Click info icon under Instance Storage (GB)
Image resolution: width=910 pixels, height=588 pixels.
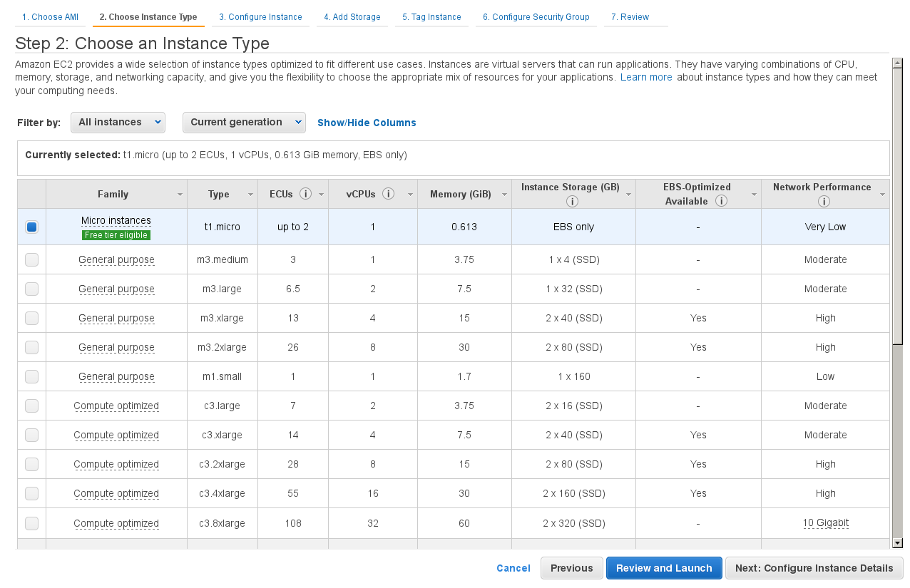pyautogui.click(x=571, y=202)
